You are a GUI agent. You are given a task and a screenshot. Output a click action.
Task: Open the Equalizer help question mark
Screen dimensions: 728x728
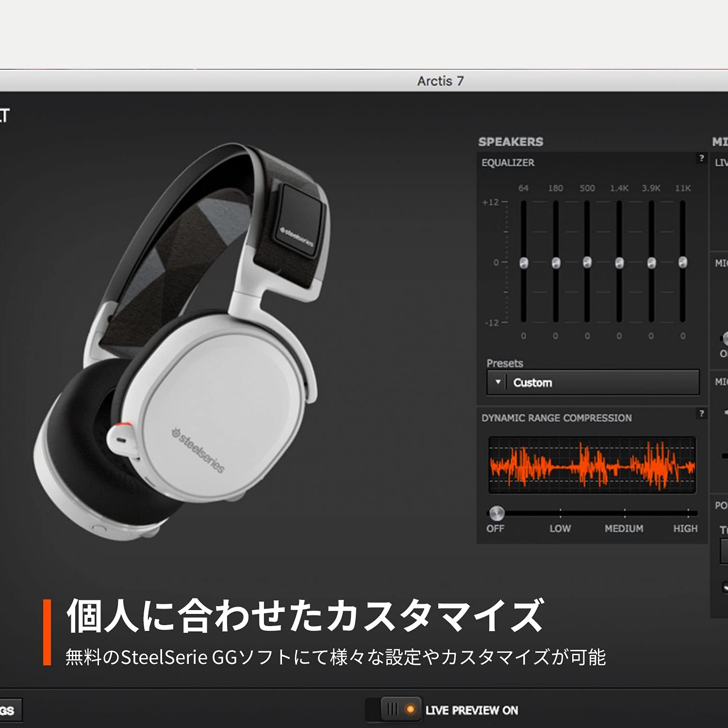701,158
